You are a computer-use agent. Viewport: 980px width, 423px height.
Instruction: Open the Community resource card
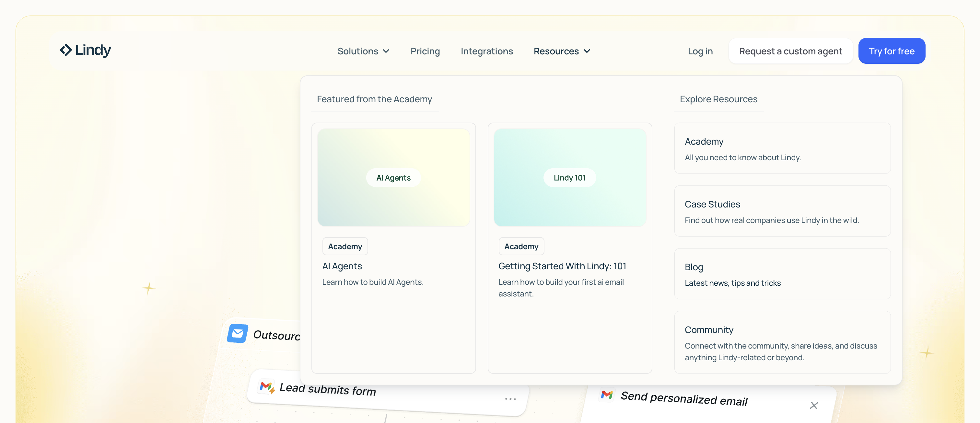pos(782,342)
